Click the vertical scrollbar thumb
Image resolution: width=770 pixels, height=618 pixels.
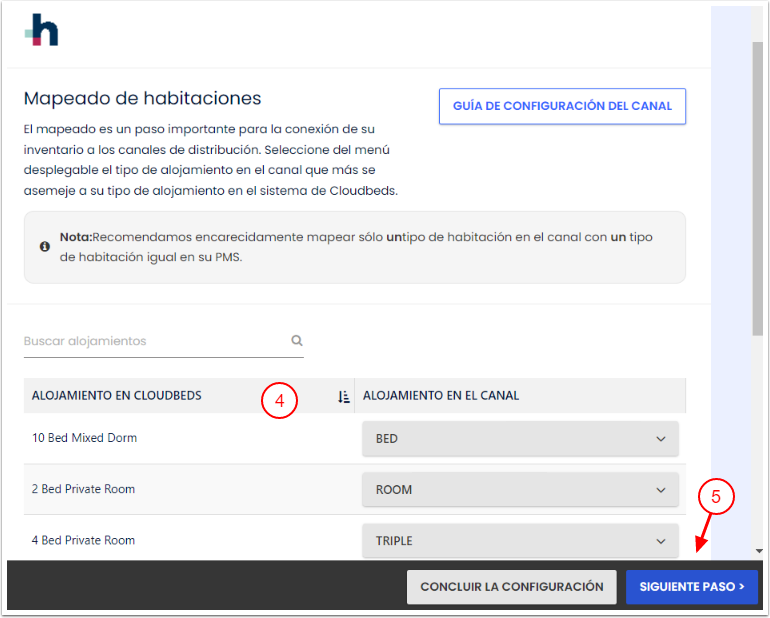point(758,190)
